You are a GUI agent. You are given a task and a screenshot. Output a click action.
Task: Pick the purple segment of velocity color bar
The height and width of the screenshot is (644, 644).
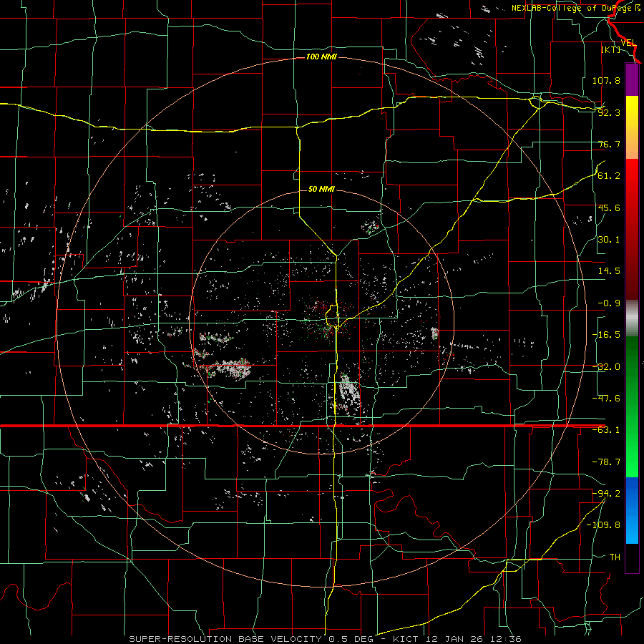coord(632,80)
